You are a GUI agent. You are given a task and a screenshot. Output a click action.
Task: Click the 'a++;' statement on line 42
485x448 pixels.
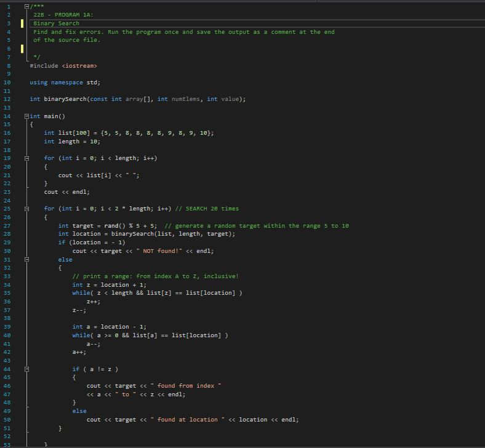point(79,352)
